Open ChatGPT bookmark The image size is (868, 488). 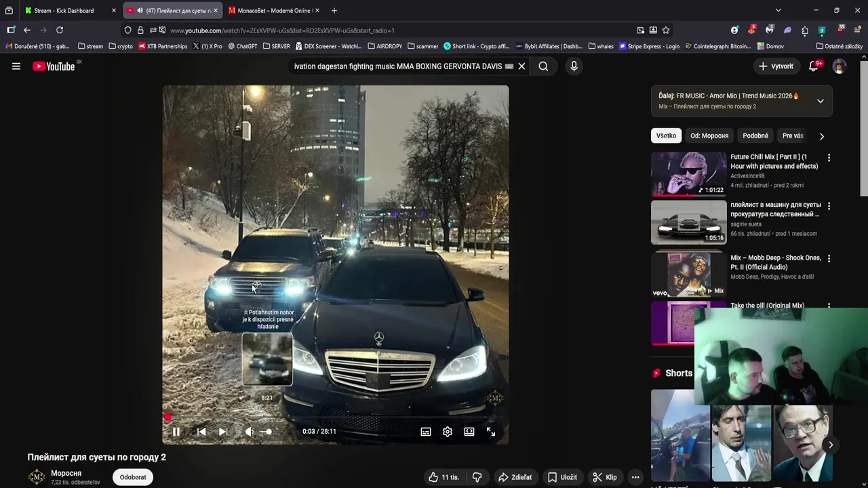[x=243, y=46]
